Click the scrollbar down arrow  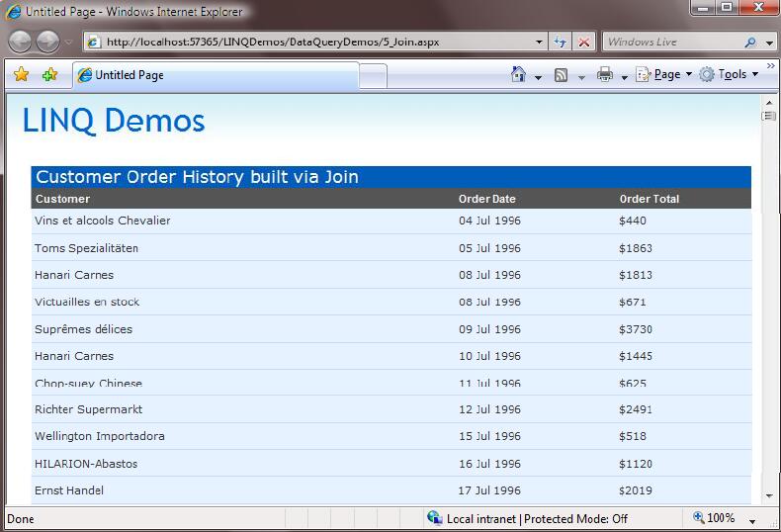click(769, 496)
